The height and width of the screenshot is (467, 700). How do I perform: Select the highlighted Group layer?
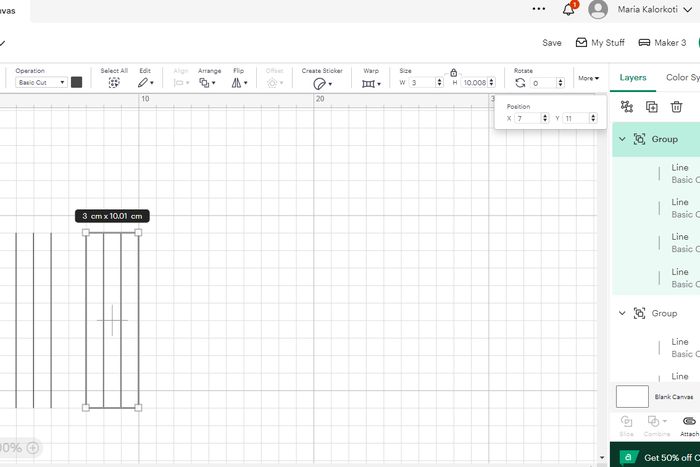tap(656, 139)
